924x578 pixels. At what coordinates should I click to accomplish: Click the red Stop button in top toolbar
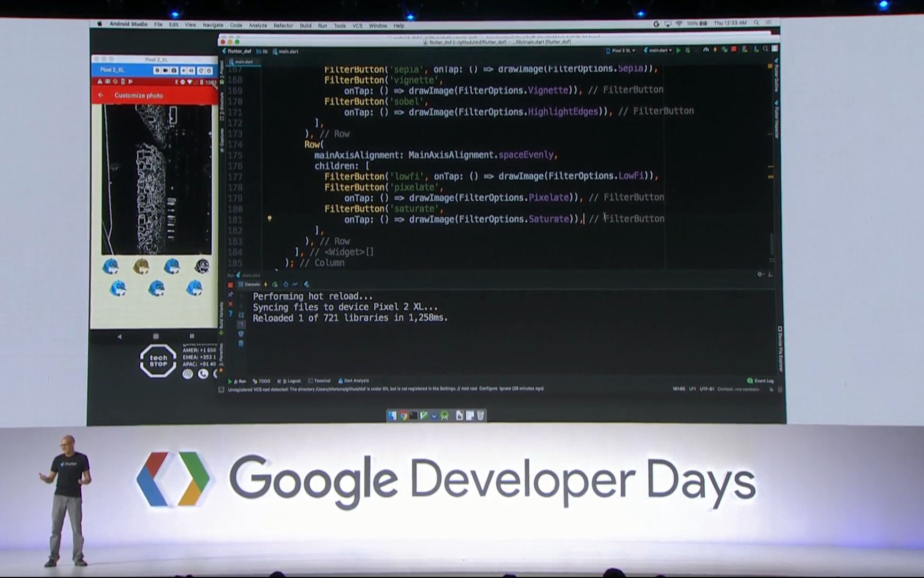734,49
